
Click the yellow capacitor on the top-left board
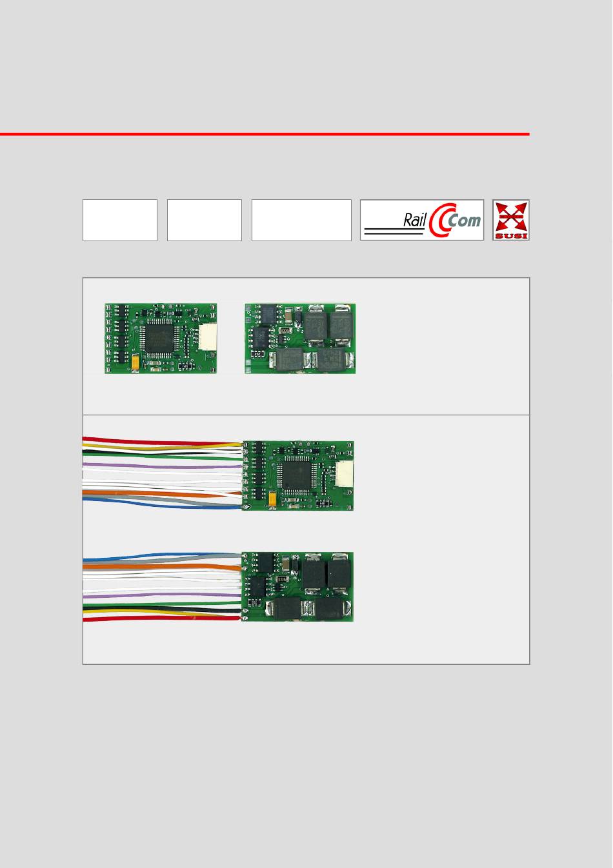point(136,363)
